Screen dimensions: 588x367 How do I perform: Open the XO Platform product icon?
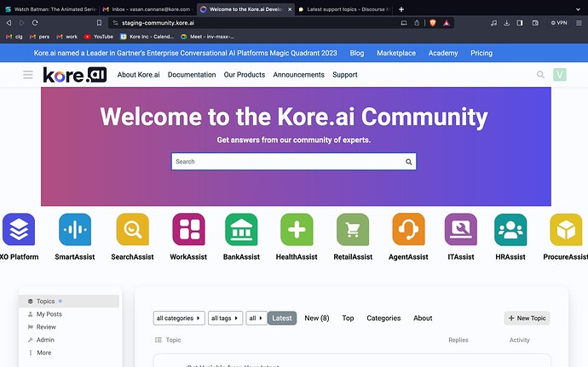(19, 229)
